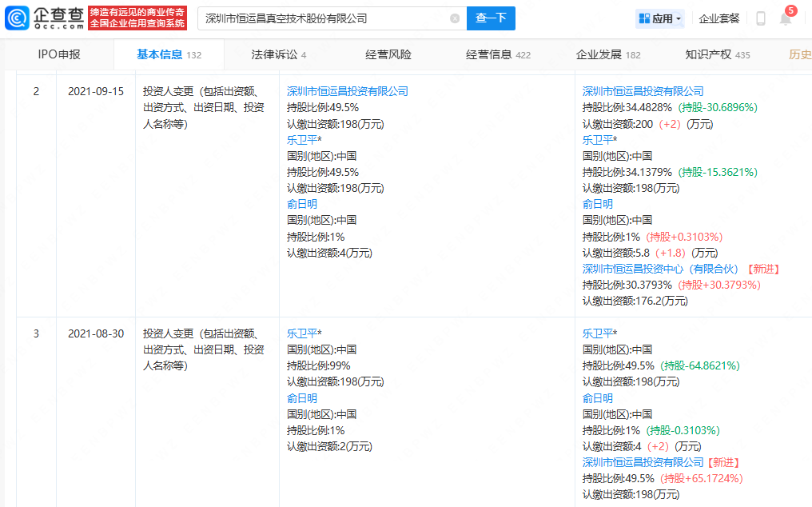Click 俞日明 in row 3 before-change column
Image resolution: width=812 pixels, height=507 pixels.
(x=302, y=398)
